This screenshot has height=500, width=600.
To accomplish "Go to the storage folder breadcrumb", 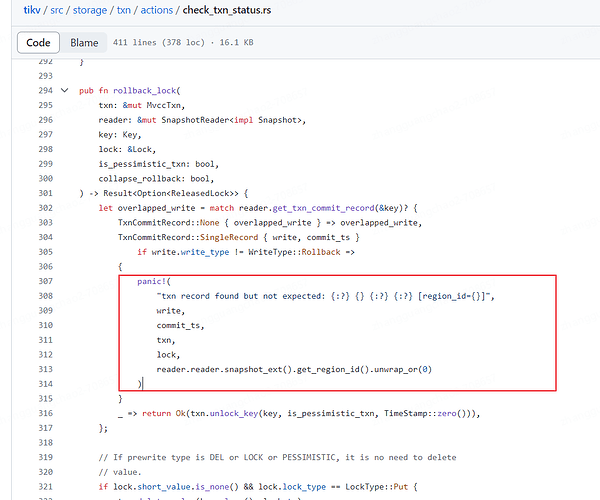I will pos(90,10).
